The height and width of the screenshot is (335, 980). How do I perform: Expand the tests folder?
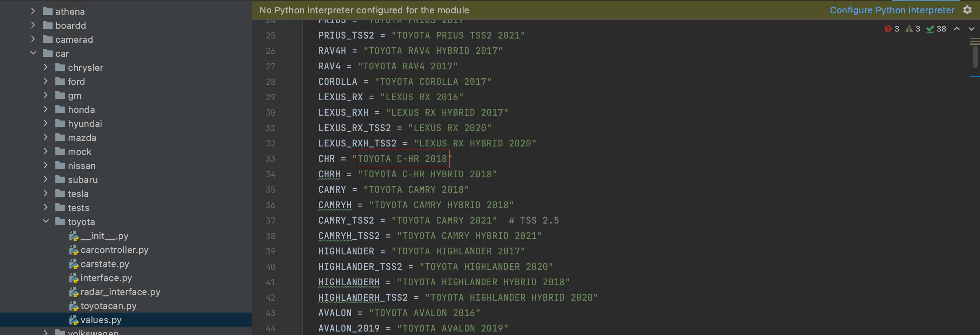click(x=46, y=207)
